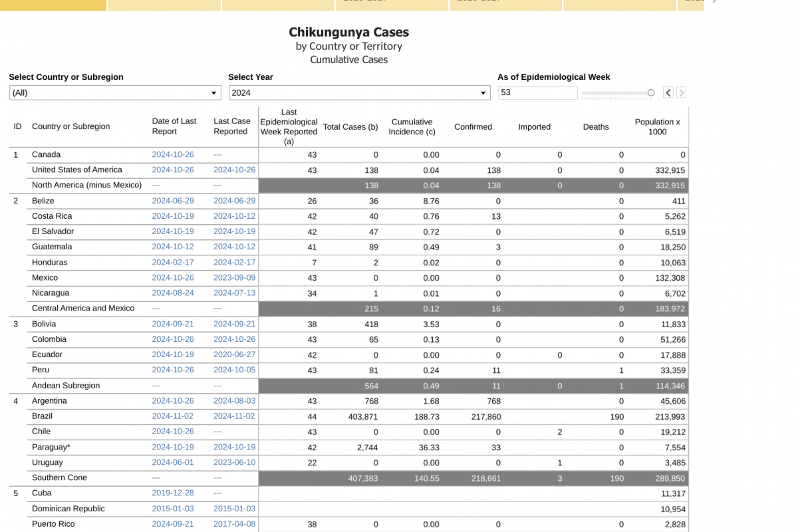
Task: Open Brazil's Last Case Reported date link
Action: click(x=234, y=416)
